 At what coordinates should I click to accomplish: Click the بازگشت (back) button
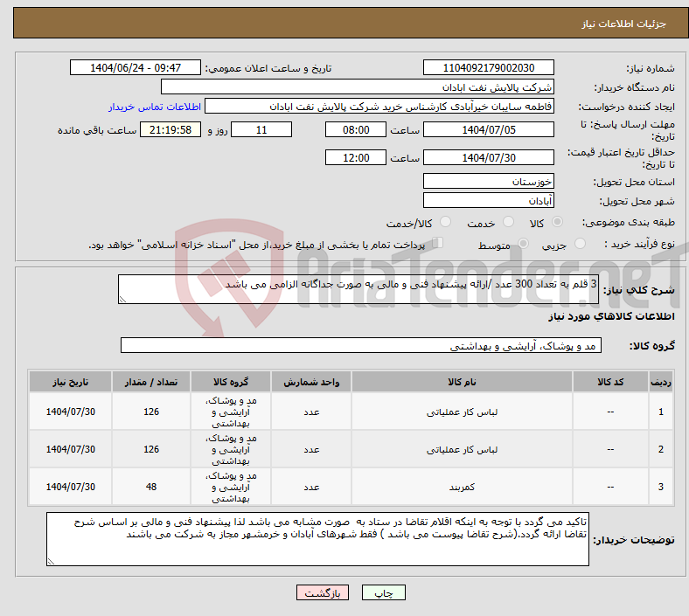tap(323, 592)
